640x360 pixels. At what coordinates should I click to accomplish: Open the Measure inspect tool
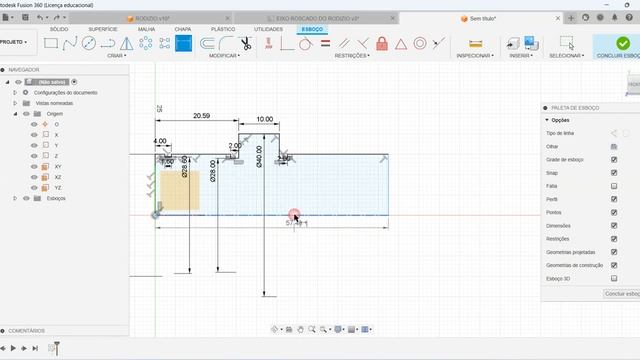[x=476, y=44]
